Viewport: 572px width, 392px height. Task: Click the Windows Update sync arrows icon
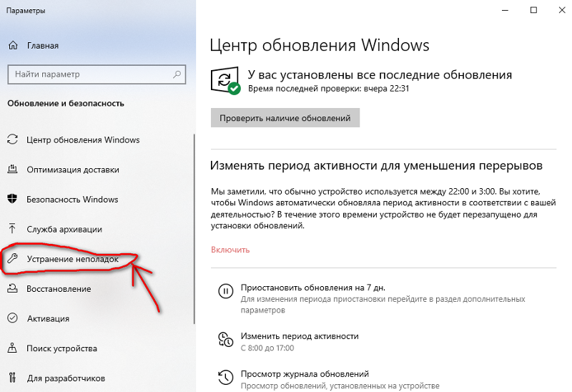12,139
